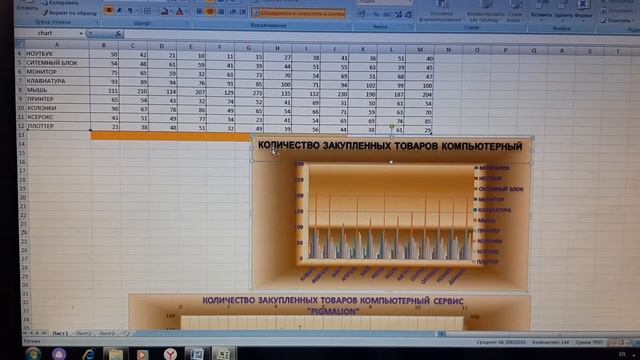Select the orange filled cell in row 13
Screen dimensions: 640x360
(x=170, y=136)
